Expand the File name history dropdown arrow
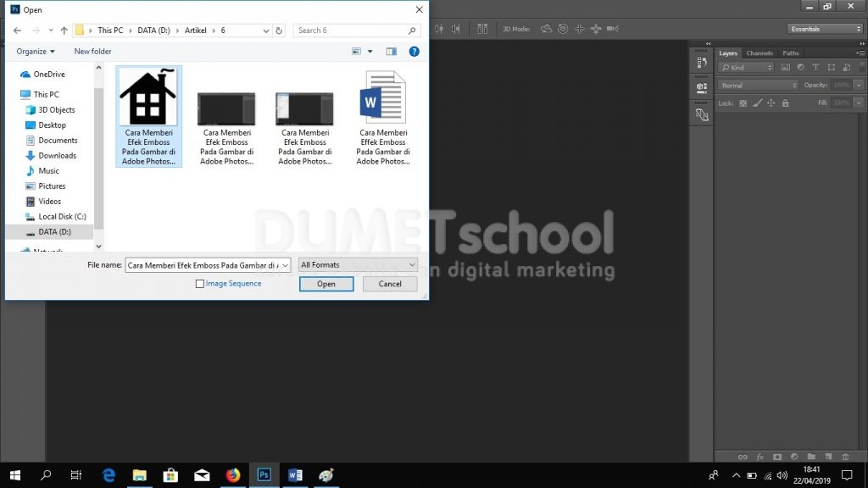This screenshot has height=488, width=868. (x=285, y=265)
